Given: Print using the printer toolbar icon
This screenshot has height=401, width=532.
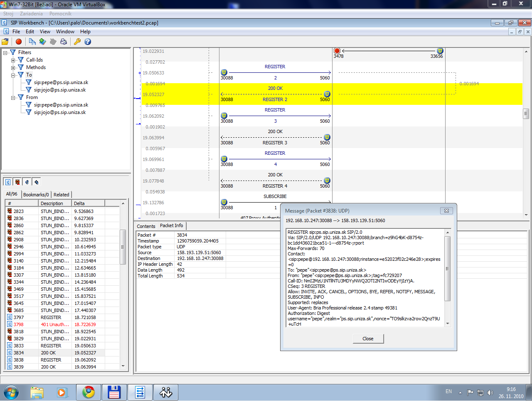Looking at the screenshot, I should click(64, 42).
